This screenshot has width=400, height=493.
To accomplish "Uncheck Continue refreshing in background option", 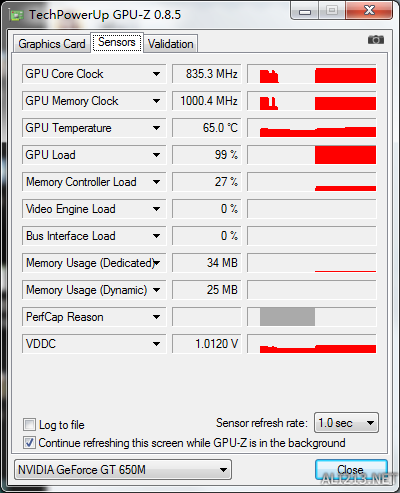I will pyautogui.click(x=29, y=443).
